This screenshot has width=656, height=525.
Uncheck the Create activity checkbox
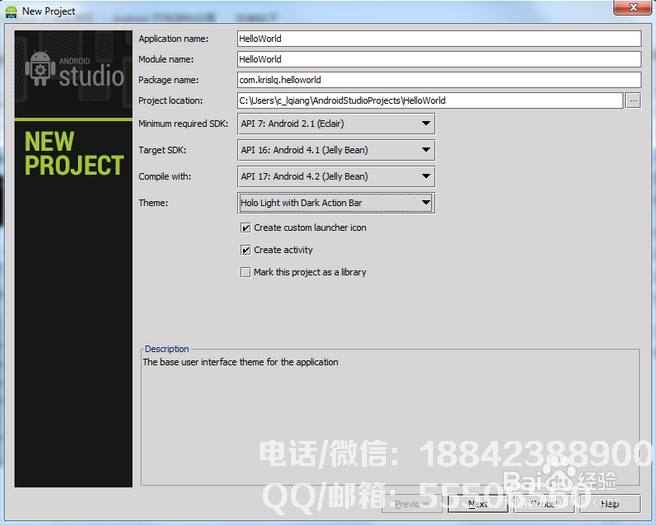point(246,250)
